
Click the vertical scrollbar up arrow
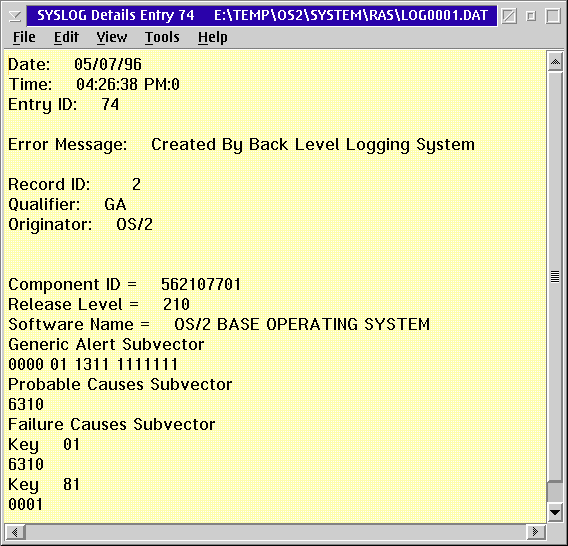coord(555,62)
